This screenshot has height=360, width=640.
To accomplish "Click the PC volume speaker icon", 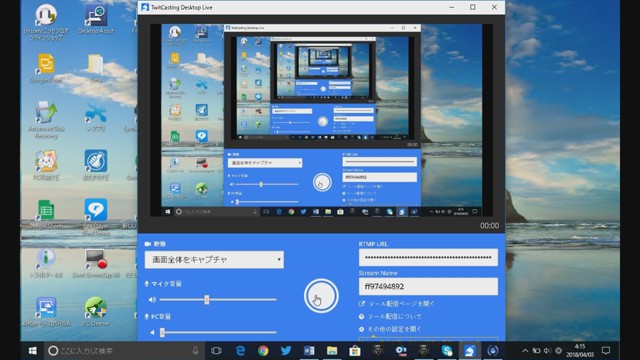I will (x=152, y=333).
